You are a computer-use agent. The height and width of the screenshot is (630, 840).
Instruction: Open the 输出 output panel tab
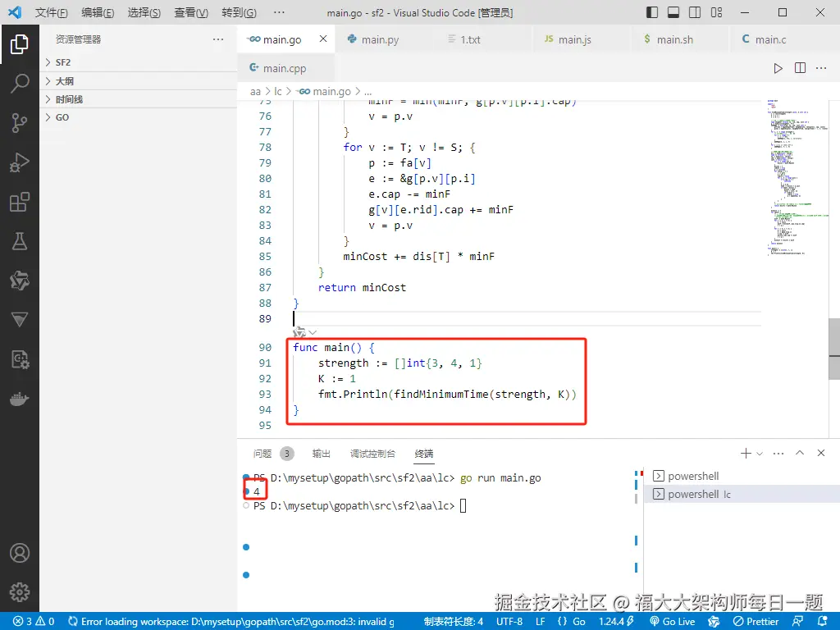[321, 454]
